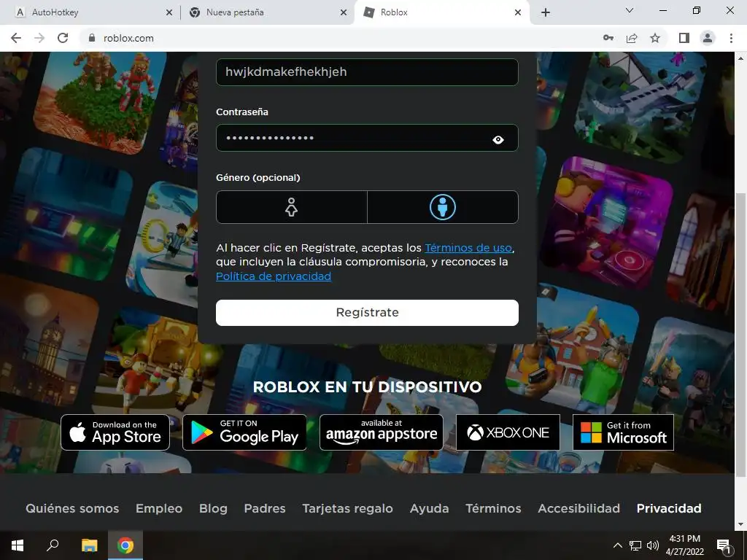The width and height of the screenshot is (747, 560).
Task: Open the Términos footer link
Action: pyautogui.click(x=493, y=508)
